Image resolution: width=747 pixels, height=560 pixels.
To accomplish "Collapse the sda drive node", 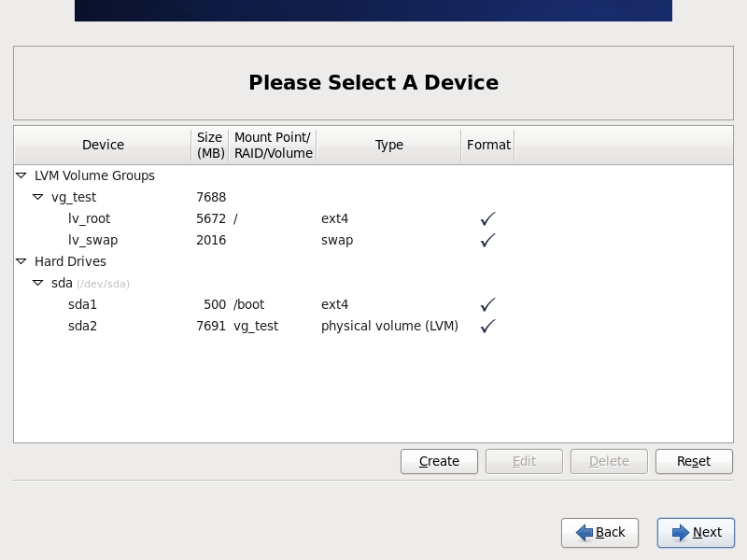I will click(x=37, y=283).
